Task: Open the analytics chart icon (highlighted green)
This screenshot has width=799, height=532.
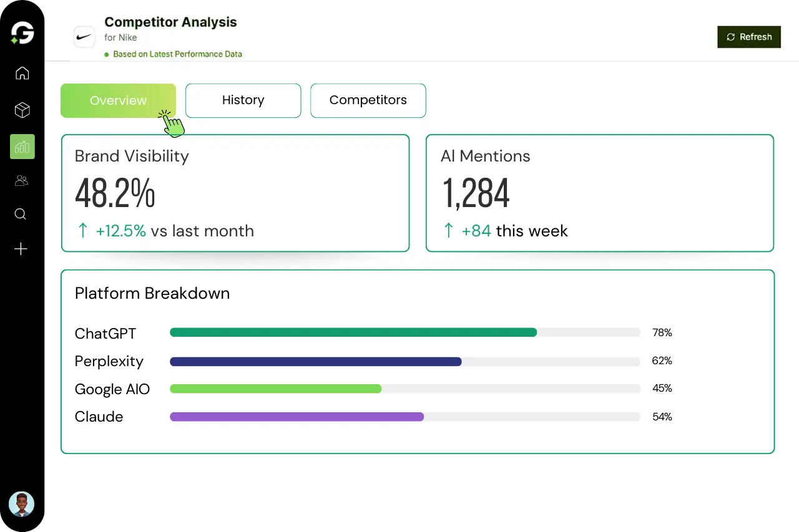Action: (x=22, y=147)
